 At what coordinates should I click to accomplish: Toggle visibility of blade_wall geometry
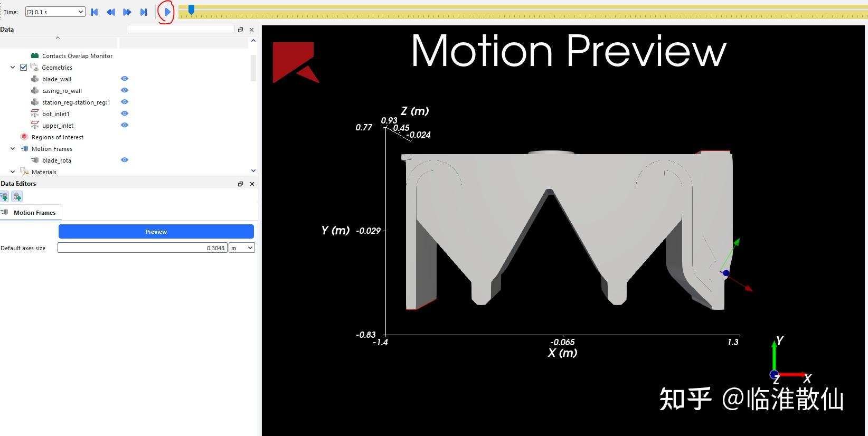pyautogui.click(x=125, y=79)
